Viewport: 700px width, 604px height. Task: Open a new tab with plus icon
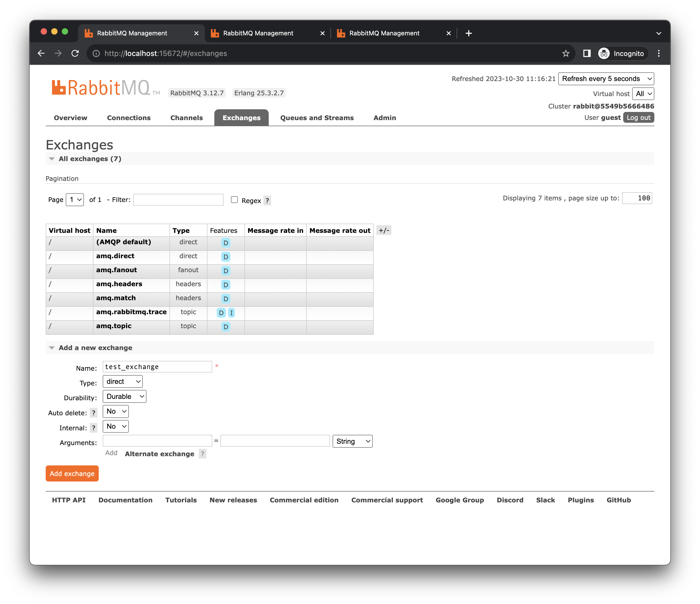point(469,33)
